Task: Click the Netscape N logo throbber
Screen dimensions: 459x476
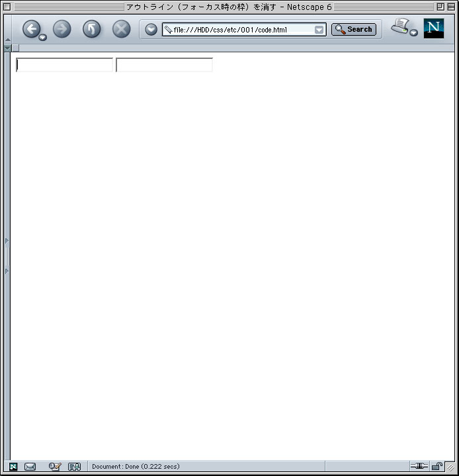Action: pos(433,28)
